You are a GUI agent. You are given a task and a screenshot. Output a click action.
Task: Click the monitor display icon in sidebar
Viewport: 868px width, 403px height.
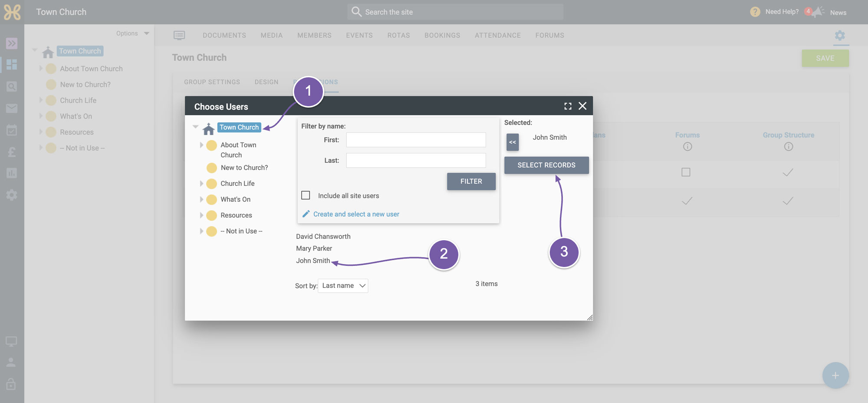[x=11, y=342]
